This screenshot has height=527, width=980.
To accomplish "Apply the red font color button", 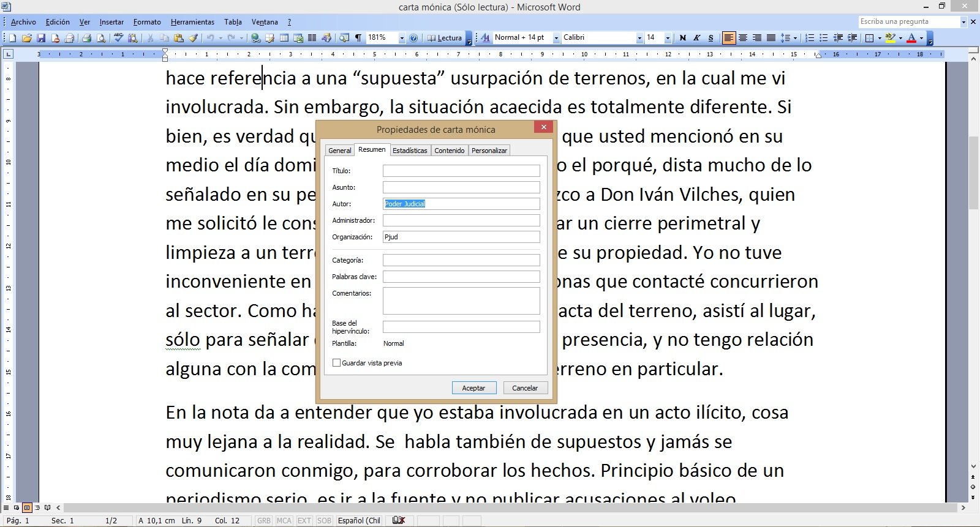I will click(911, 38).
